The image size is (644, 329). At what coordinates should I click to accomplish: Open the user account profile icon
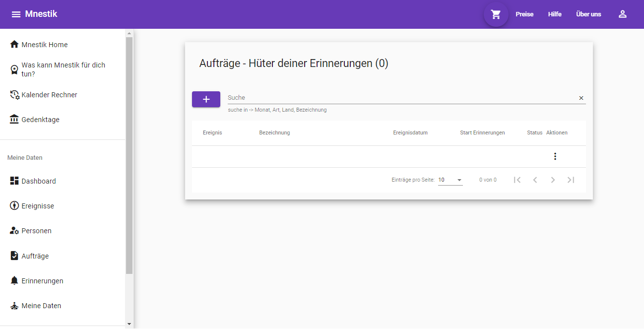(622, 14)
